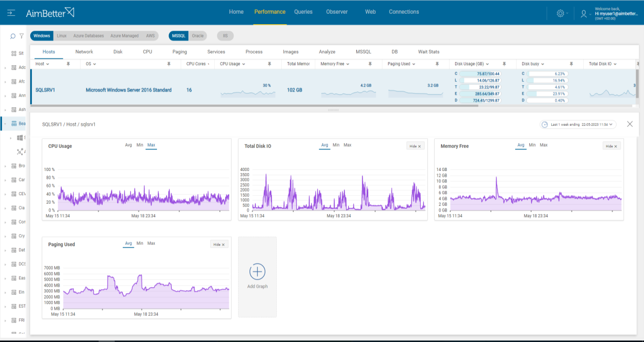This screenshot has height=342, width=644.
Task: Show Max values on Total Disk IO graph
Action: point(347,145)
